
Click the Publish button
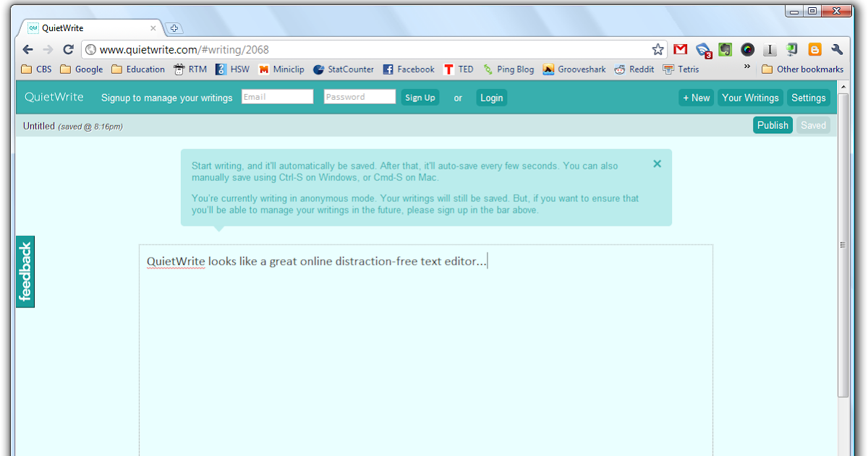click(x=773, y=125)
